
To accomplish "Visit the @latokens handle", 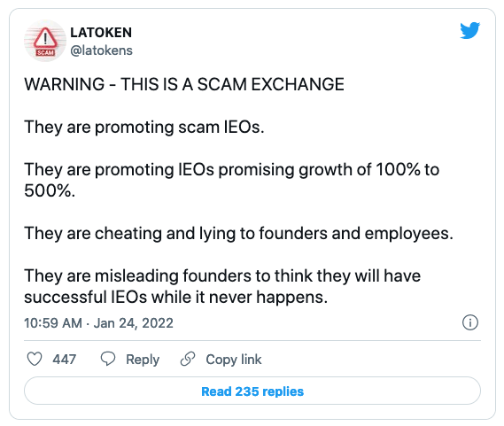I will pos(101,50).
